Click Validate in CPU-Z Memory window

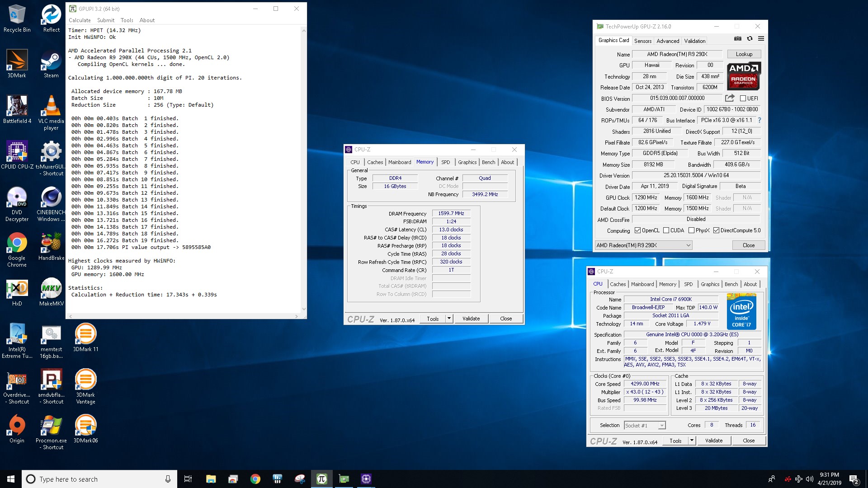471,319
